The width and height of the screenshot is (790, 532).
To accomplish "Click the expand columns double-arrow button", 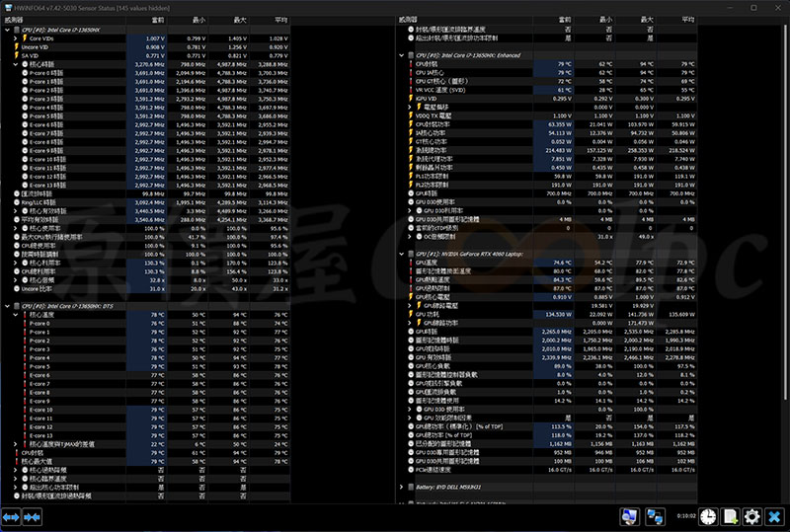I will (x=11, y=517).
